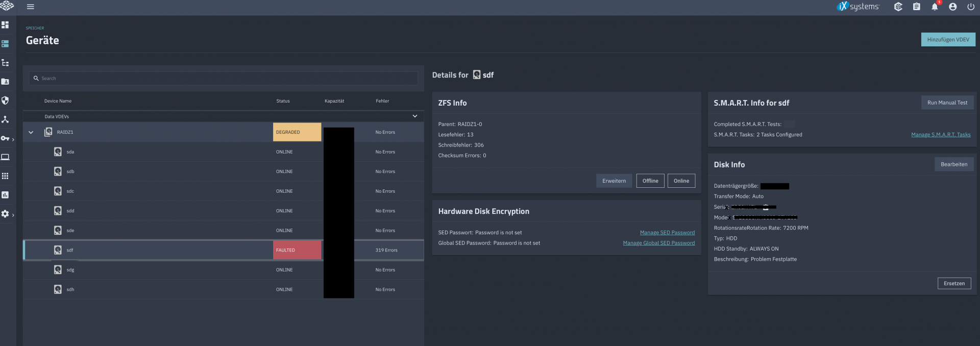Click the power button icon
Screen dimensions: 980x346
coord(971,7)
